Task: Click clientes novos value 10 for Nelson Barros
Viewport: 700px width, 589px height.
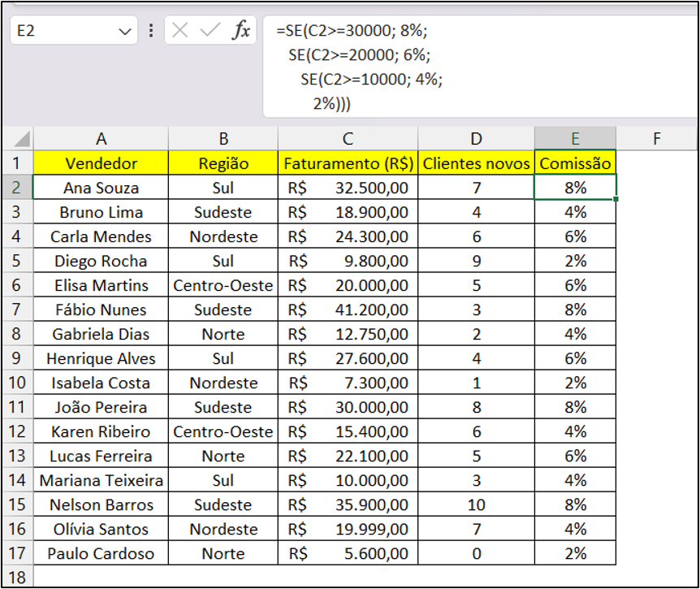Action: 477,505
